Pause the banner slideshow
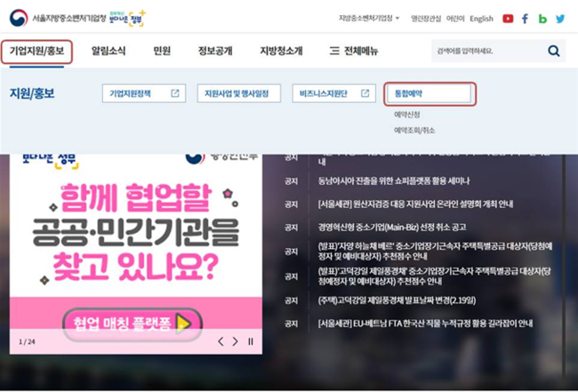 (x=251, y=341)
